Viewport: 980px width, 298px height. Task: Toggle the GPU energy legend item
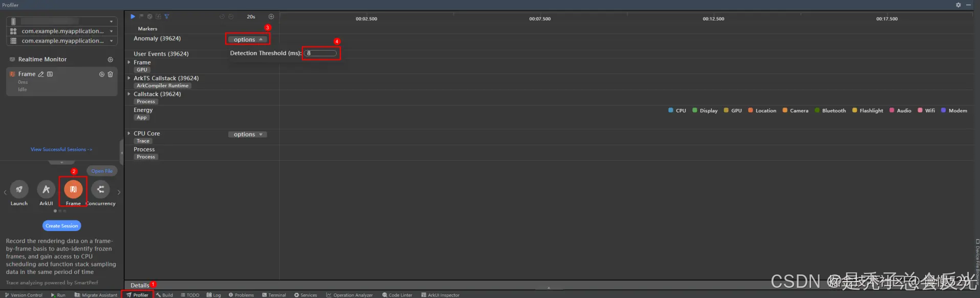tap(733, 110)
